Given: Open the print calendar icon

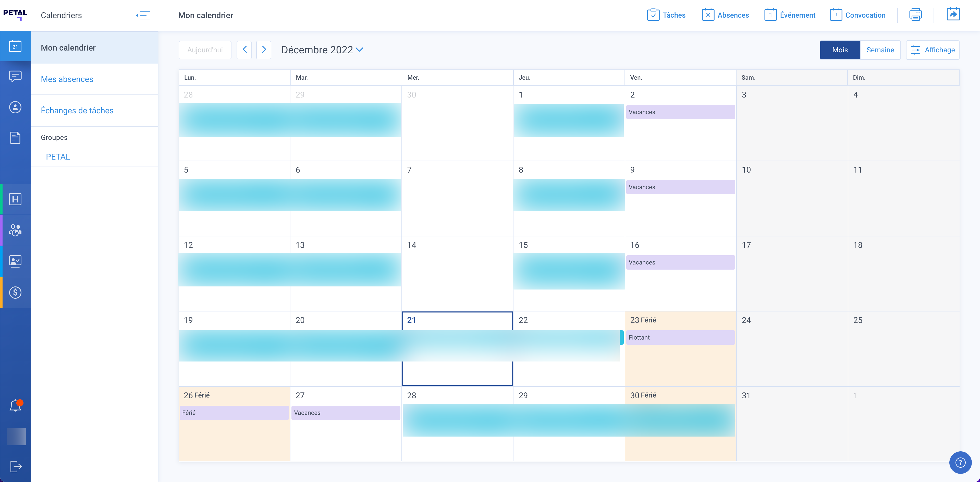Looking at the screenshot, I should pyautogui.click(x=915, y=15).
